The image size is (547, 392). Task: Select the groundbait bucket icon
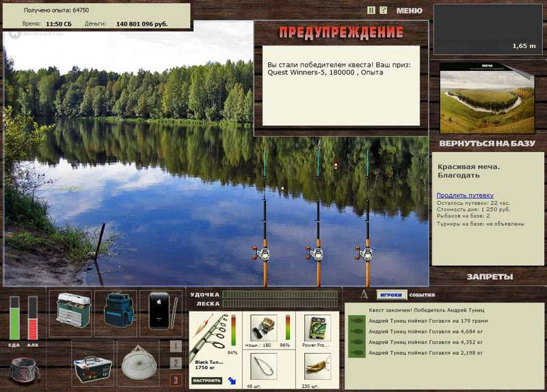coord(24,370)
